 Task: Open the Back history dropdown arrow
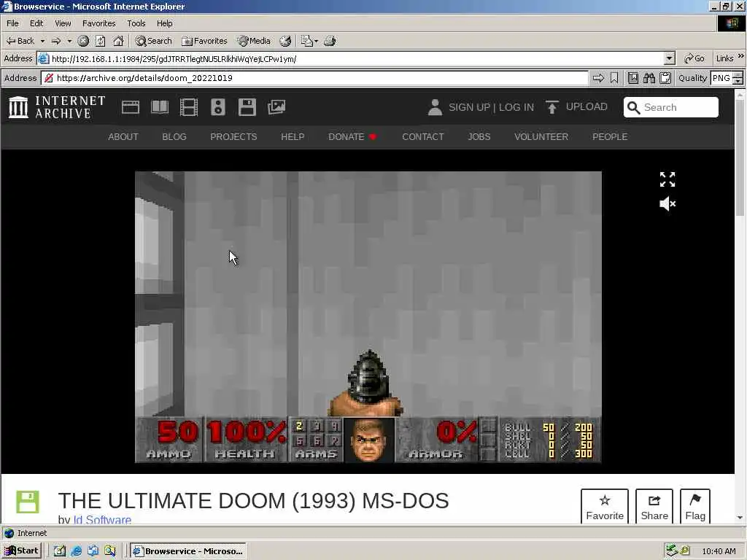point(42,41)
